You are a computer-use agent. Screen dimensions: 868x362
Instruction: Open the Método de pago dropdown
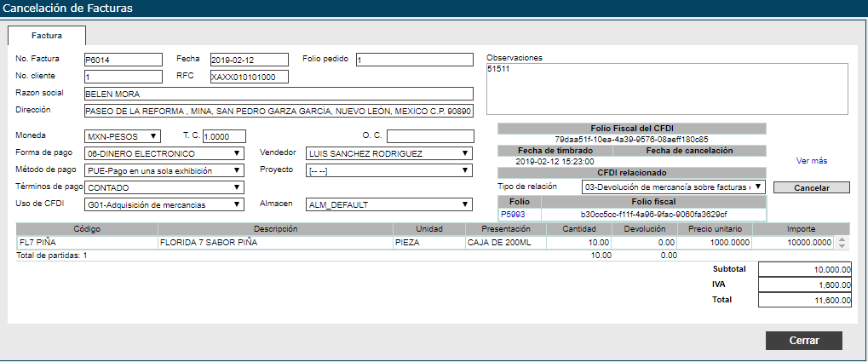tap(164, 170)
